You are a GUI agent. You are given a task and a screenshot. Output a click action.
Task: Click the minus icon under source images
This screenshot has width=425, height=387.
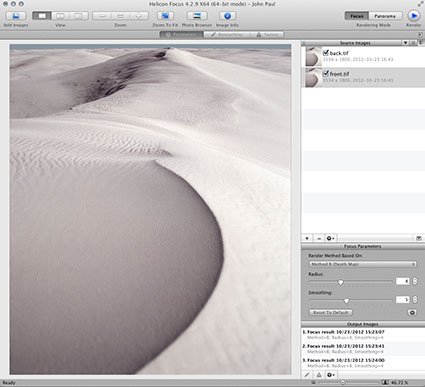point(319,238)
